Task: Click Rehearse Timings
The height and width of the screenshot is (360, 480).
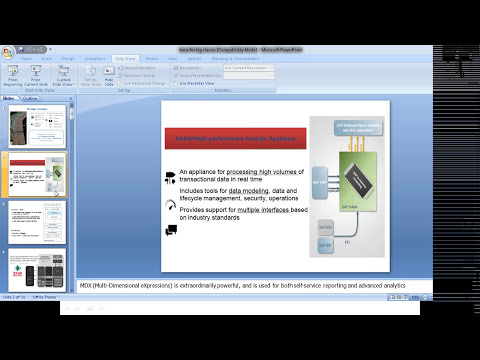Action: click(137, 76)
